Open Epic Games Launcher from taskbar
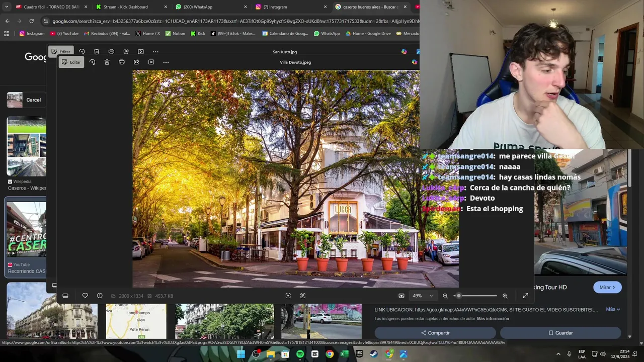644x362 pixels. click(x=359, y=354)
